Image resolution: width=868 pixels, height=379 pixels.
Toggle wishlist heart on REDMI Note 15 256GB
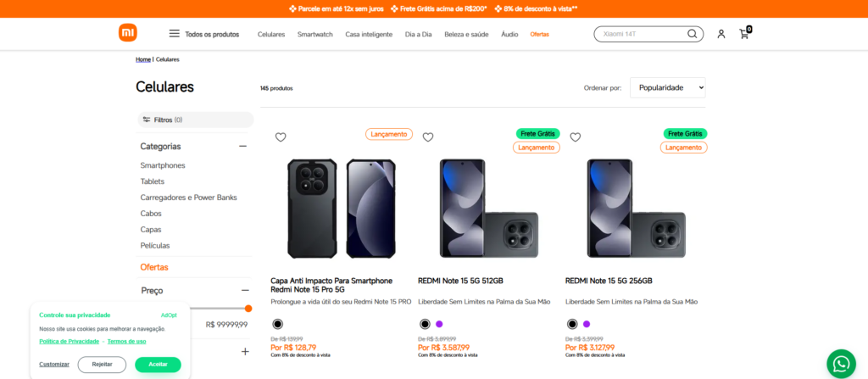576,137
